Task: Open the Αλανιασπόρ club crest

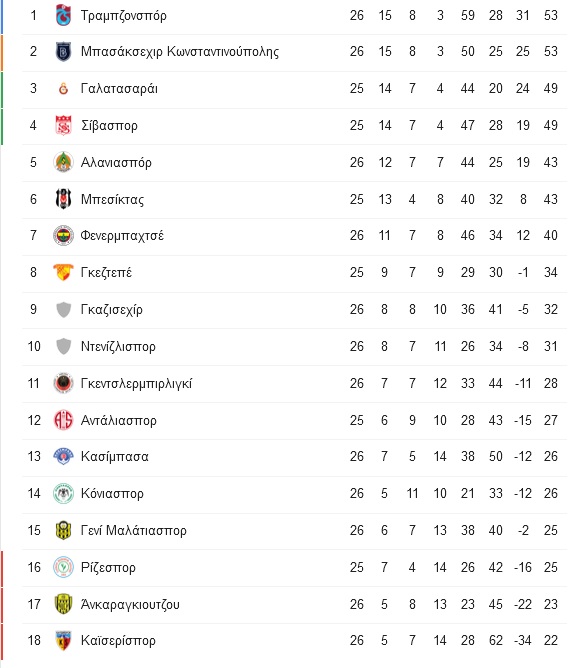Action: (x=63, y=162)
